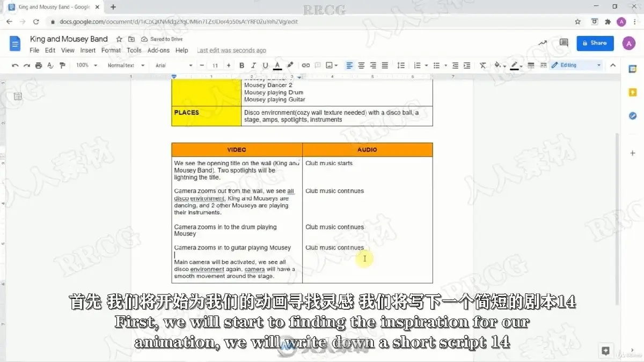Click the blue Share button
This screenshot has height=362, width=644.
595,43
